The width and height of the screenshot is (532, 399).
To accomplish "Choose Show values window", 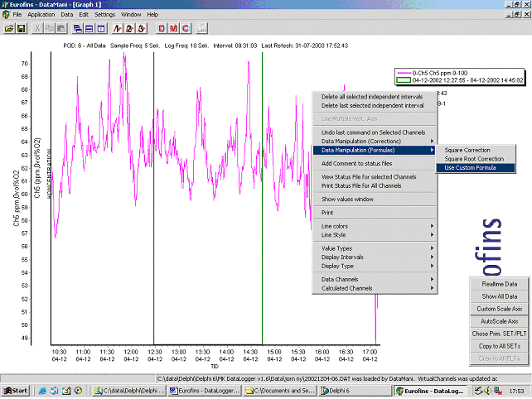I will [375, 199].
